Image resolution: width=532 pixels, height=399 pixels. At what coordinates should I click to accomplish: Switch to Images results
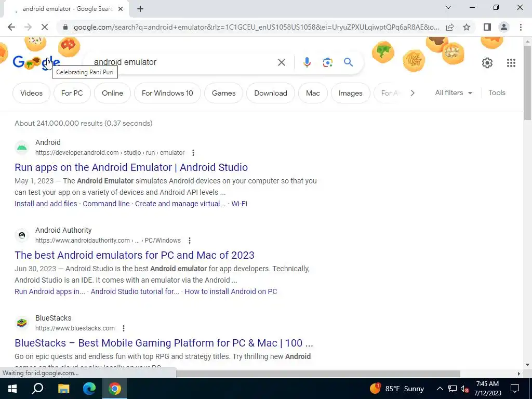pyautogui.click(x=350, y=93)
